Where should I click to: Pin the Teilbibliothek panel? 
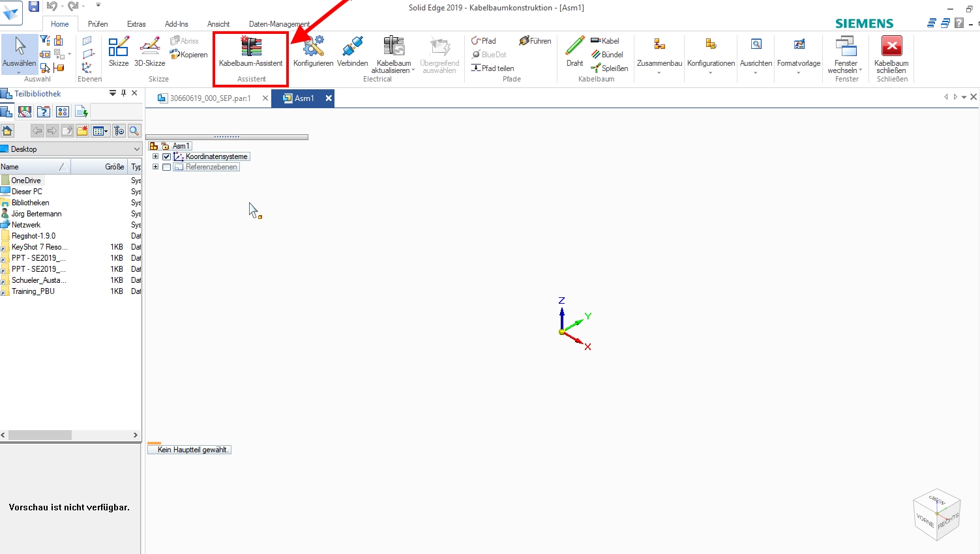[123, 93]
